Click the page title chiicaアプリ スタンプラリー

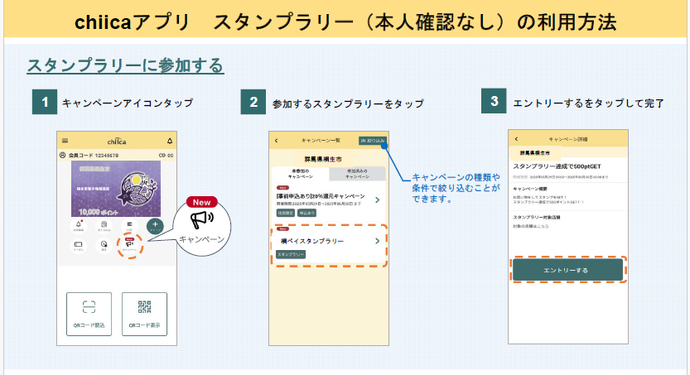tap(345, 22)
